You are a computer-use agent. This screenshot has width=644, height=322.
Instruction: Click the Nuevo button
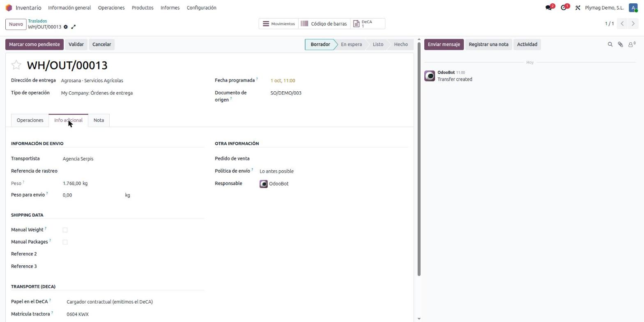click(16, 24)
